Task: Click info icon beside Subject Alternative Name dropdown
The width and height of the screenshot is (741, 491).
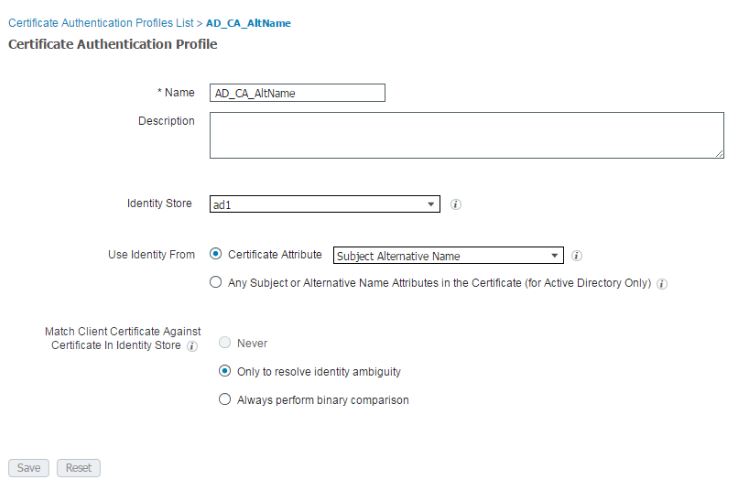Action: point(577,256)
